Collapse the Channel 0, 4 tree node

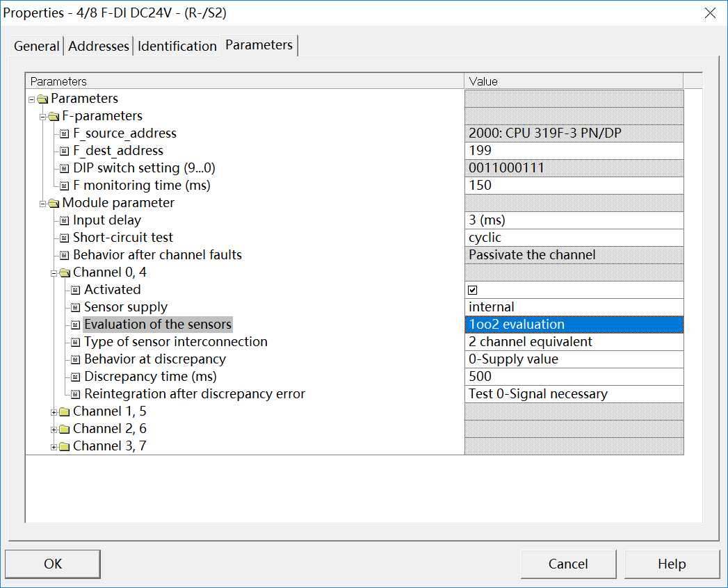[x=54, y=272]
